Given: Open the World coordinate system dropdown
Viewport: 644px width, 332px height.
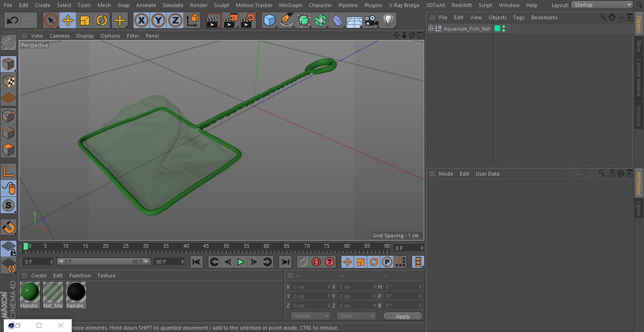Looking at the screenshot, I should pos(310,316).
